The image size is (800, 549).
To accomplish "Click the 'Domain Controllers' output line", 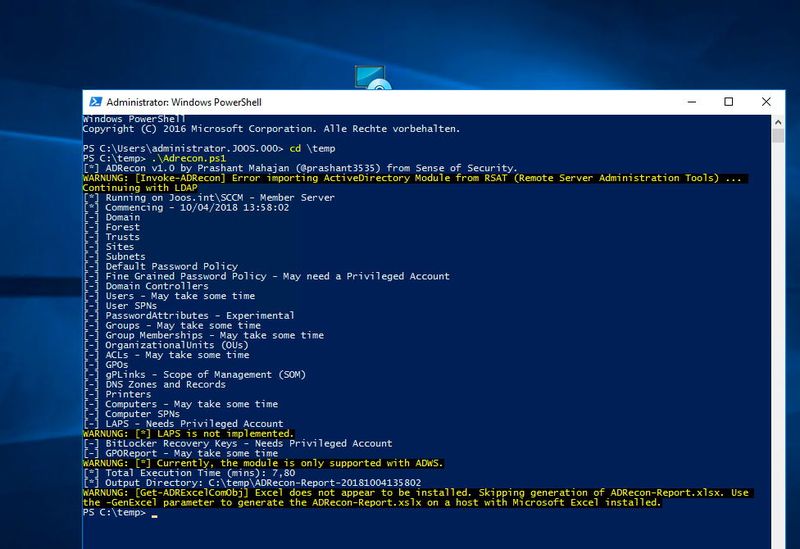I will (146, 286).
